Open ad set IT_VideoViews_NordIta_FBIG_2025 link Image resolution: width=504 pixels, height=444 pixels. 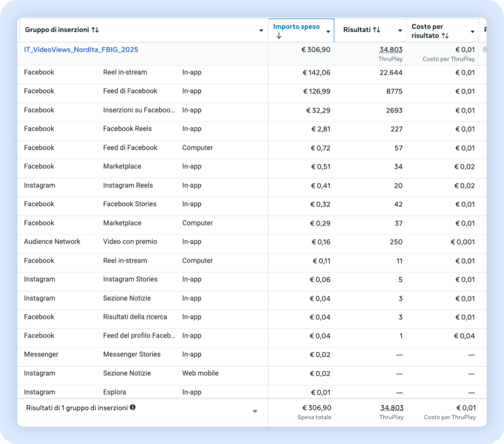[81, 50]
